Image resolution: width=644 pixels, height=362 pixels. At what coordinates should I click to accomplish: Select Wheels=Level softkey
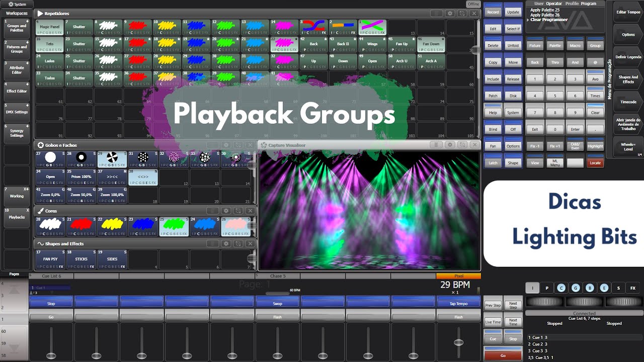(x=628, y=146)
